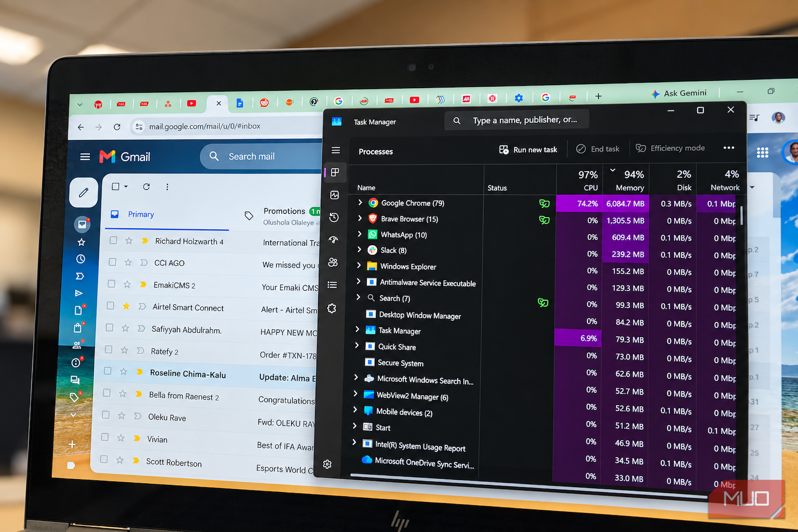This screenshot has width=798, height=532.
Task: Open Task Manager settings gear
Action: point(327,464)
